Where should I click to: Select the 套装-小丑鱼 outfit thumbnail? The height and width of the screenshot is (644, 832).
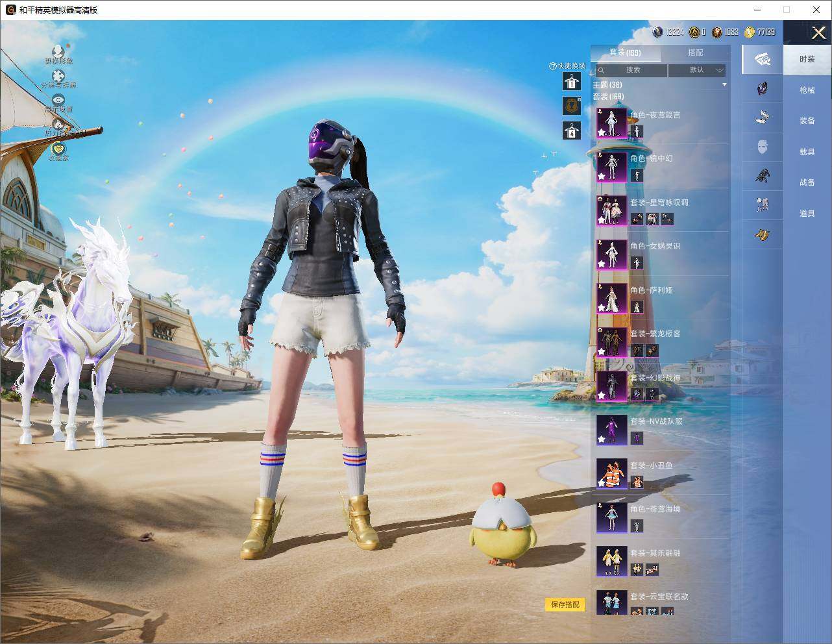(611, 474)
